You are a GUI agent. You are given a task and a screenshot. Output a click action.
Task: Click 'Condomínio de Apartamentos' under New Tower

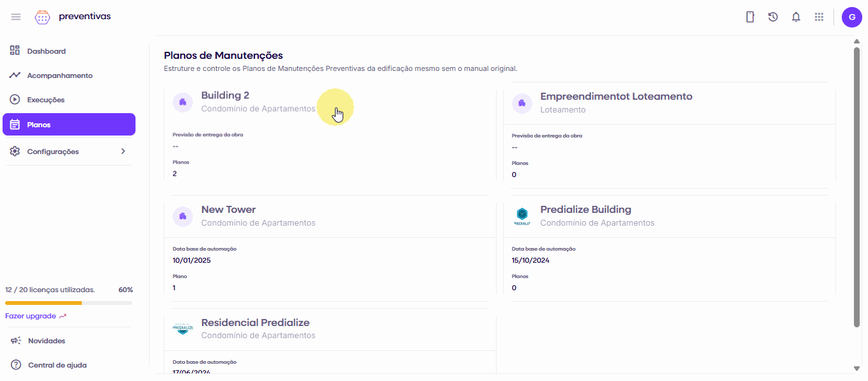[258, 223]
